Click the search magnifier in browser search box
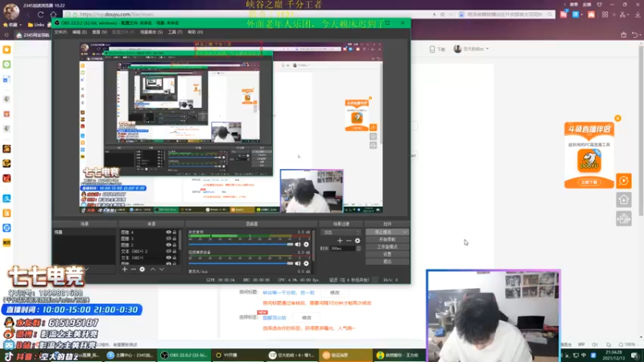The height and width of the screenshot is (362, 644). click(550, 14)
